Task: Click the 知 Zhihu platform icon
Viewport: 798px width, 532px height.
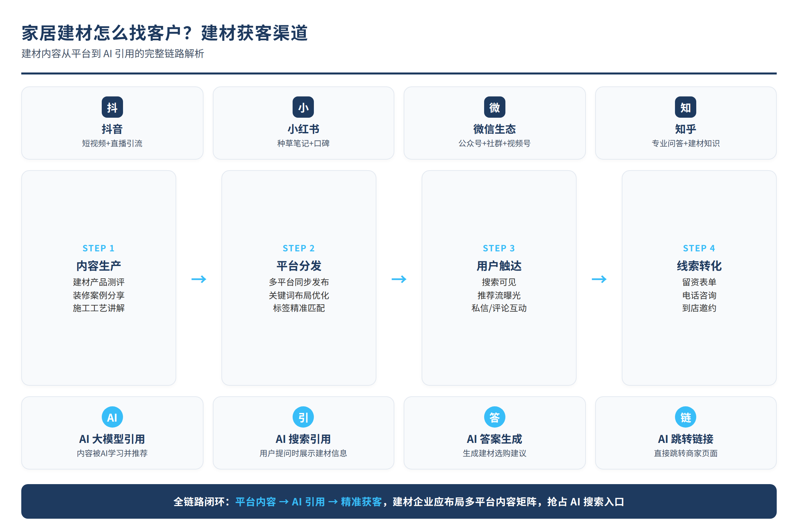Action: coord(686,107)
